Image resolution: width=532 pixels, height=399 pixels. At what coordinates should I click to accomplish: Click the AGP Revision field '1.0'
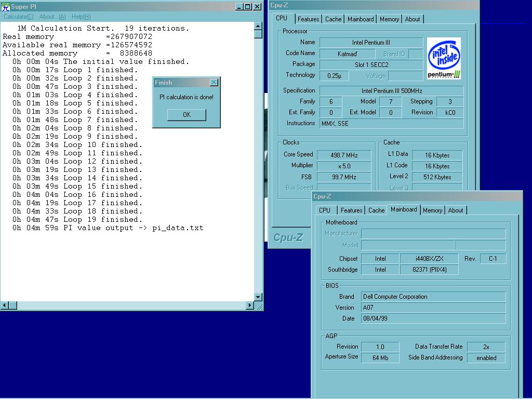click(x=380, y=347)
